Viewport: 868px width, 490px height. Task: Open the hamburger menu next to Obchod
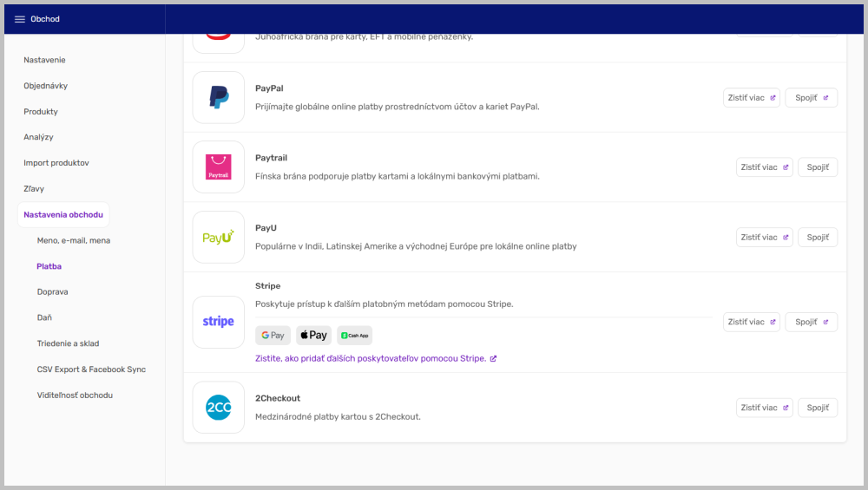20,19
